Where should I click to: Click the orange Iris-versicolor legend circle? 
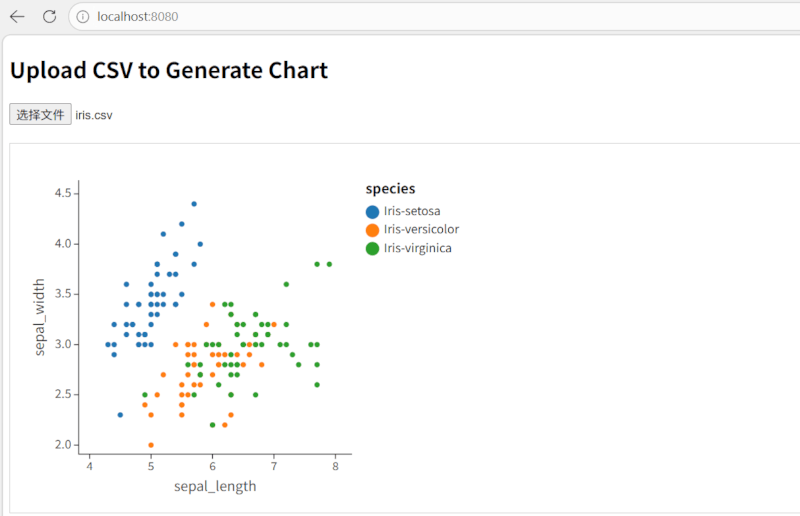pyautogui.click(x=373, y=230)
